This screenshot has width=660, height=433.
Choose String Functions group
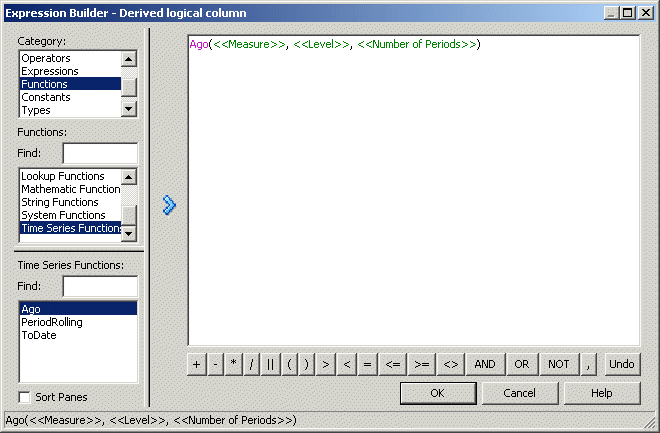pos(70,202)
